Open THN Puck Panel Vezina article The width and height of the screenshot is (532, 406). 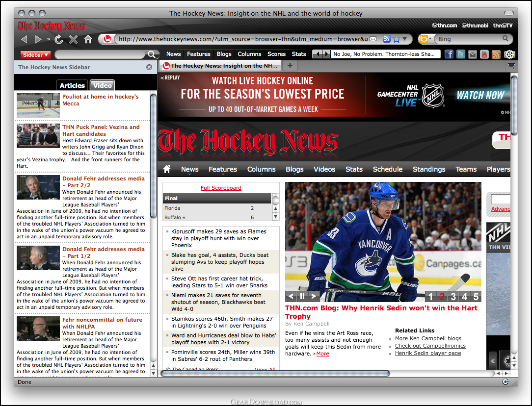click(x=101, y=130)
